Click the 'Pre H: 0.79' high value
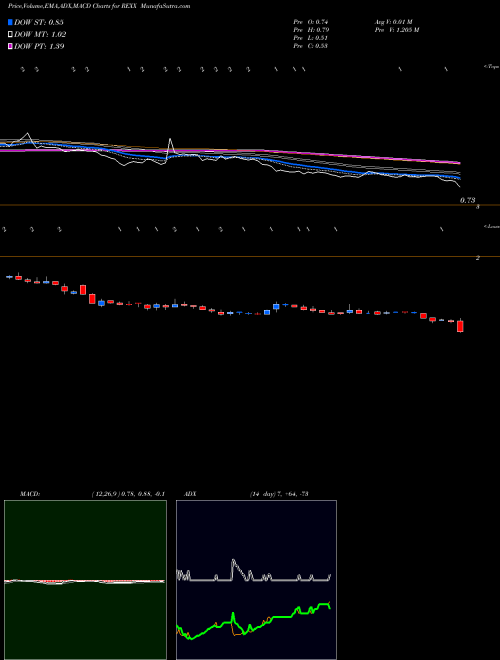This screenshot has height=660, width=500. (311, 30)
